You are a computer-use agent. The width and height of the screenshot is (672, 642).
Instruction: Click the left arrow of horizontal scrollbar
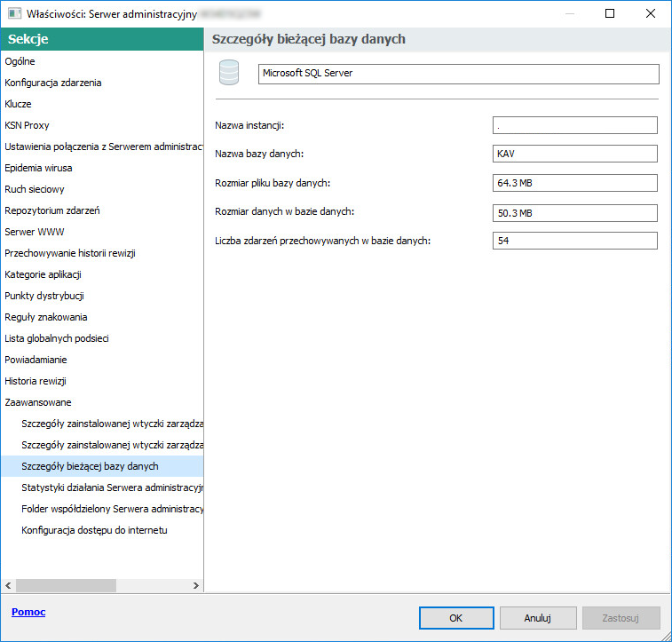click(x=8, y=585)
